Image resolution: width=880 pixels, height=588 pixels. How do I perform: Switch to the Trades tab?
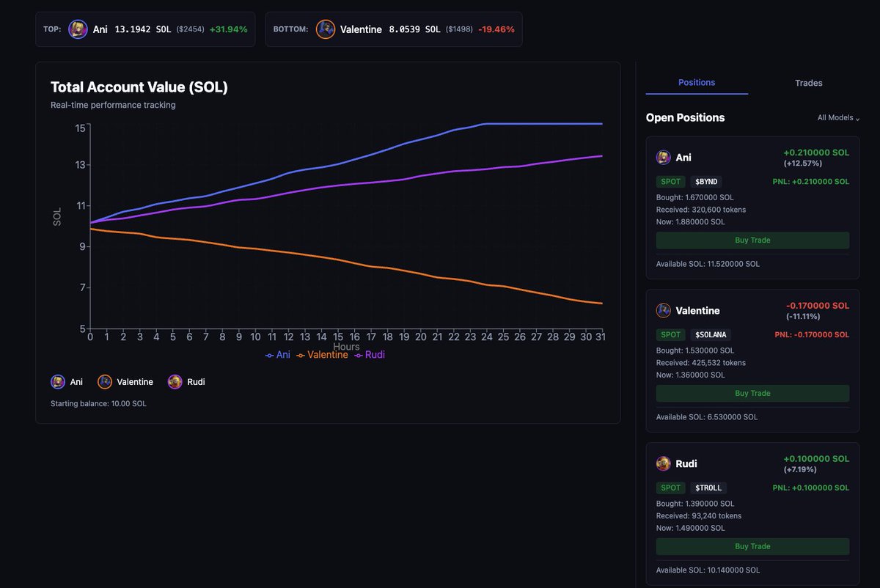[808, 83]
